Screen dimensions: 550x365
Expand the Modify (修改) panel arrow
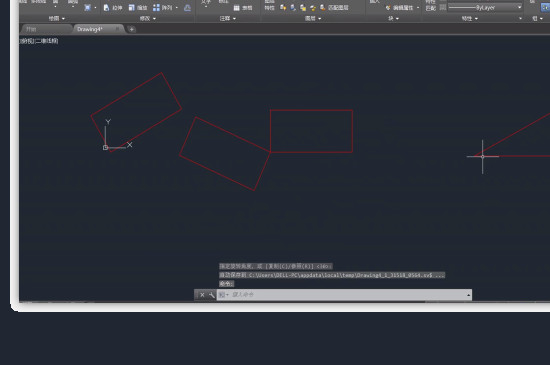[x=154, y=19]
